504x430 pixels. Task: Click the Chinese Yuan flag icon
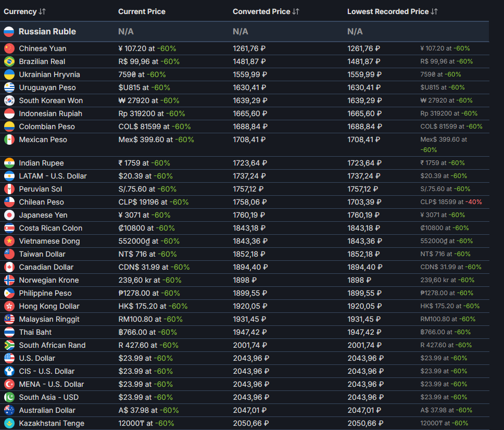point(9,48)
